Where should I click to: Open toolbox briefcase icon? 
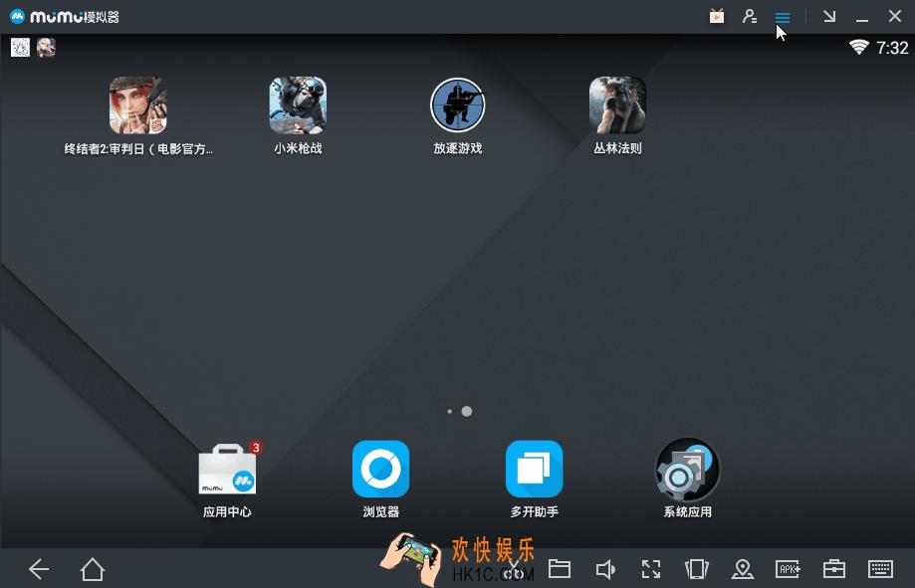tap(834, 569)
